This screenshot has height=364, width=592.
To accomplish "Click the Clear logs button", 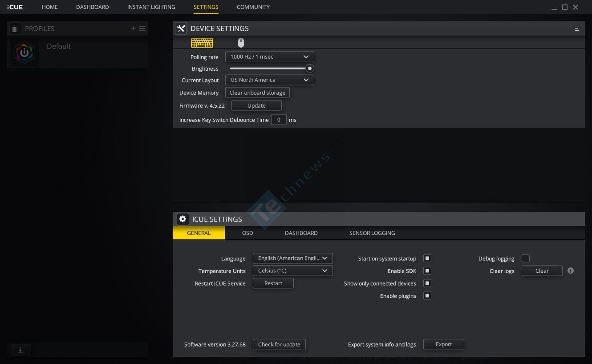I will (x=542, y=271).
